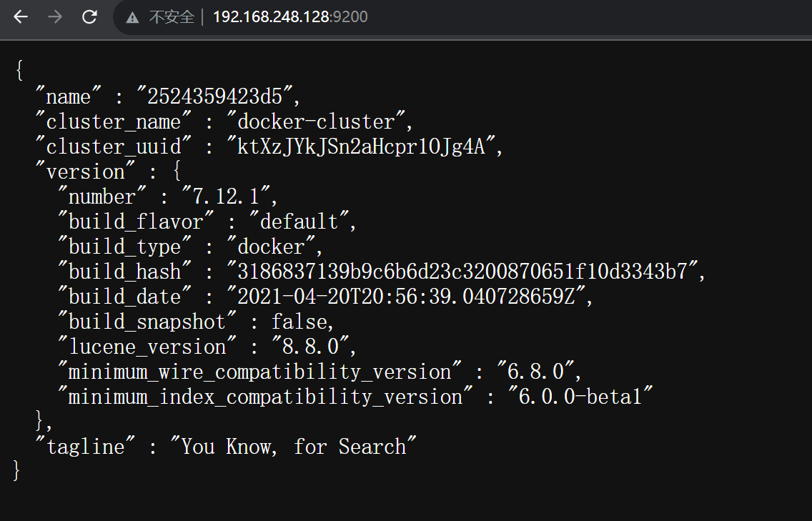Click the browser back arrow
This screenshot has height=521, width=812.
click(x=21, y=17)
